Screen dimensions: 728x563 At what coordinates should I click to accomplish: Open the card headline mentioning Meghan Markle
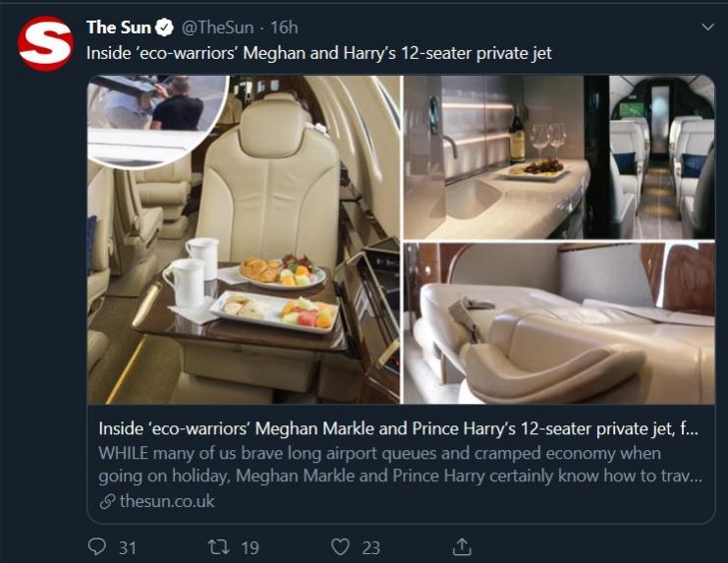(398, 429)
